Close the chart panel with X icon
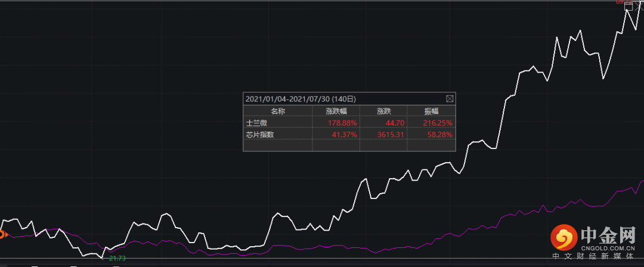The image size is (644, 267). [640, 6]
